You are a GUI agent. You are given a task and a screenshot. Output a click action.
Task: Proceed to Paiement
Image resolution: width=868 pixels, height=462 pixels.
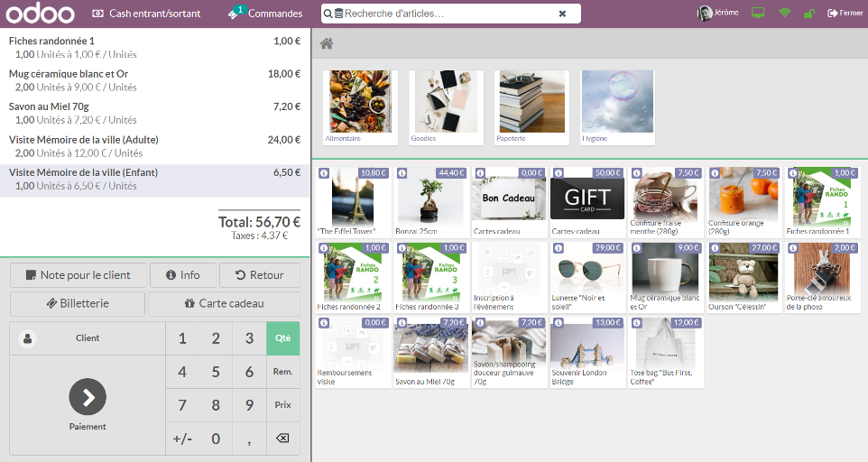[x=88, y=405]
